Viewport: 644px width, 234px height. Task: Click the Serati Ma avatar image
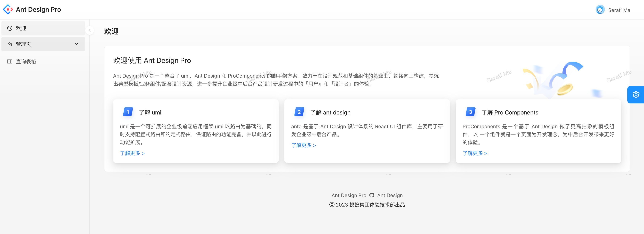pyautogui.click(x=600, y=10)
